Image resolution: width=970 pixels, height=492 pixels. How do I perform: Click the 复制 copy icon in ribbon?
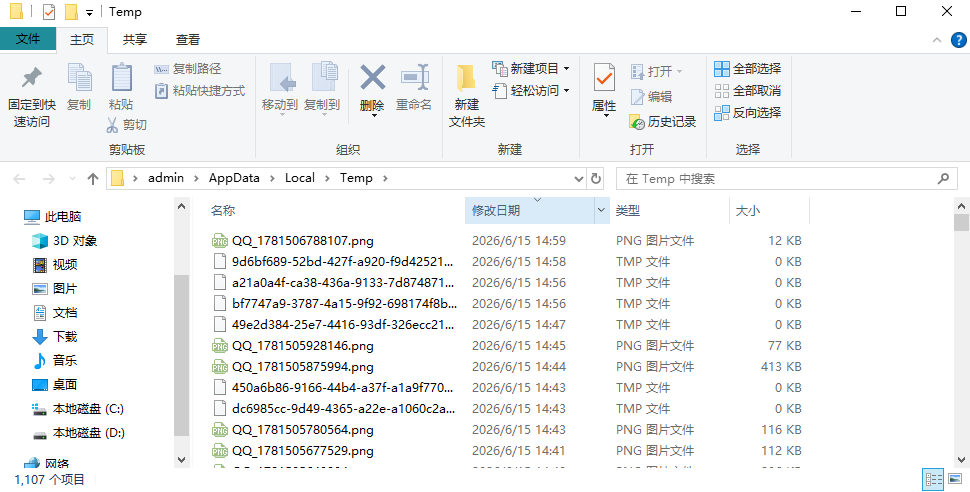click(x=79, y=78)
